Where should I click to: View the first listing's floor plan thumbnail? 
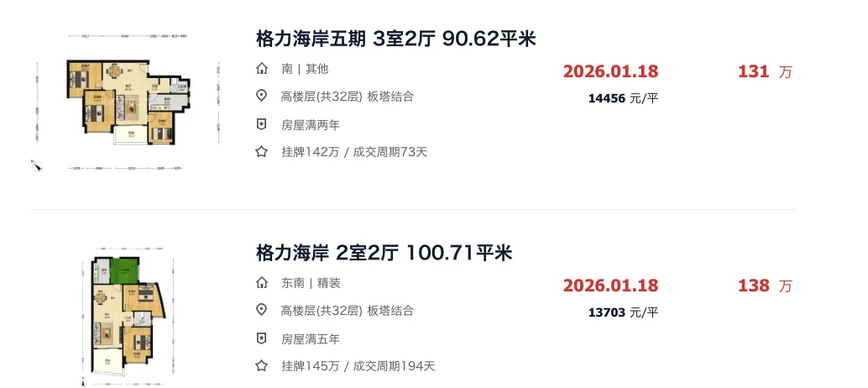point(128,102)
